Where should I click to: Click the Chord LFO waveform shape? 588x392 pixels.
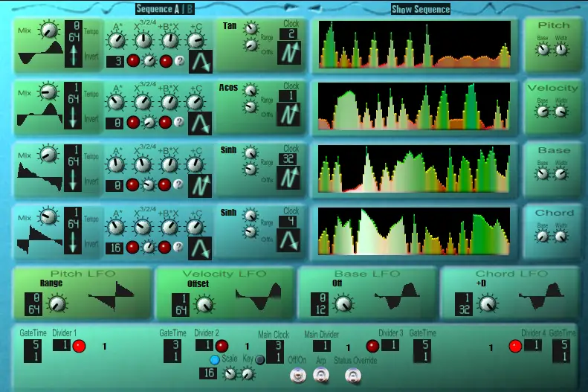tap(541, 296)
